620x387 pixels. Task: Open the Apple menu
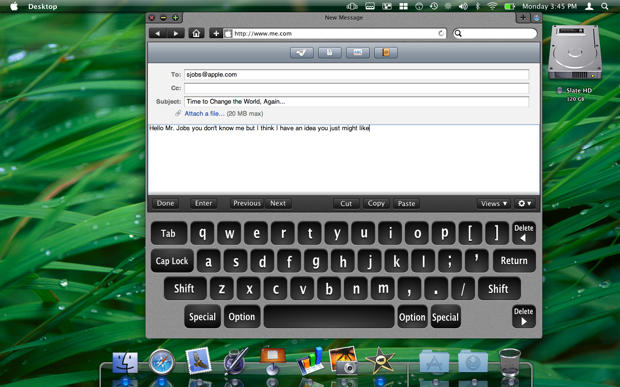(x=14, y=6)
